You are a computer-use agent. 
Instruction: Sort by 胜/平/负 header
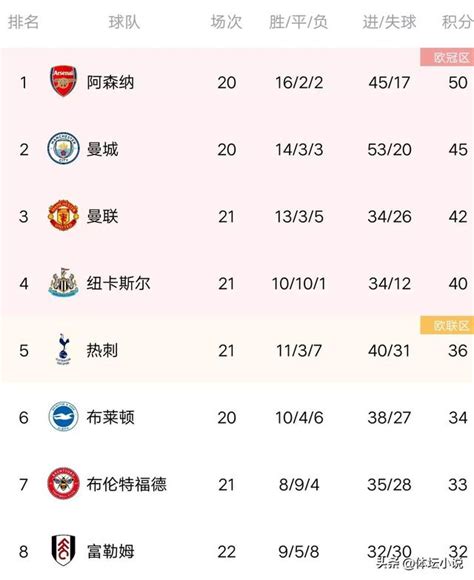click(x=299, y=22)
